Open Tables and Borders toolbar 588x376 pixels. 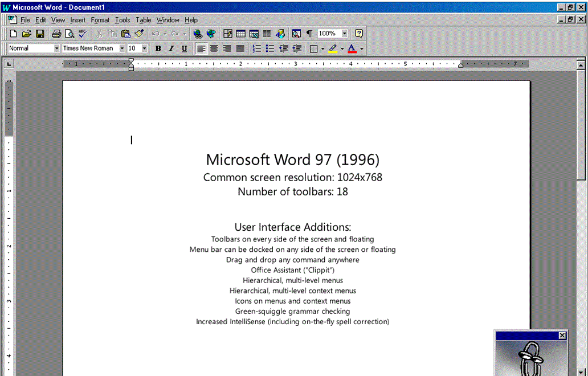228,34
